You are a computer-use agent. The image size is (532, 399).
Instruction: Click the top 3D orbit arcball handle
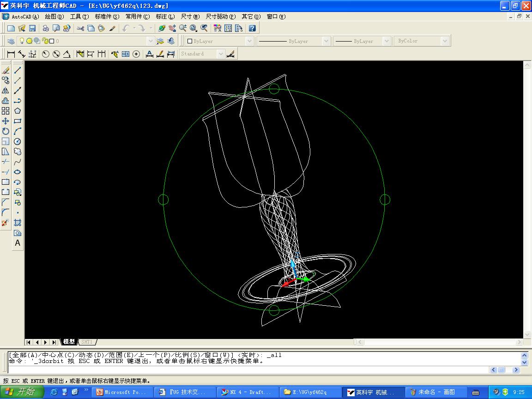click(274, 89)
